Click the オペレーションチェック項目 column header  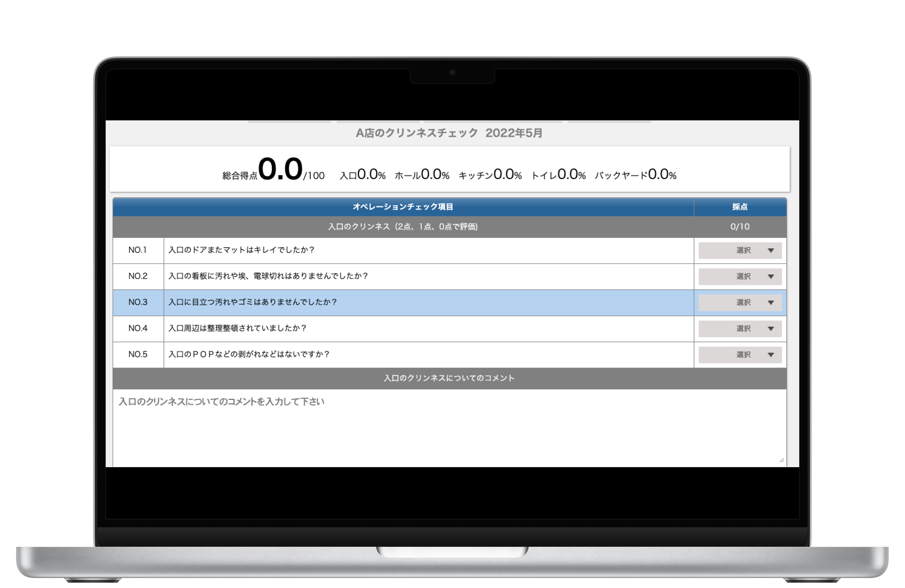coord(403,207)
